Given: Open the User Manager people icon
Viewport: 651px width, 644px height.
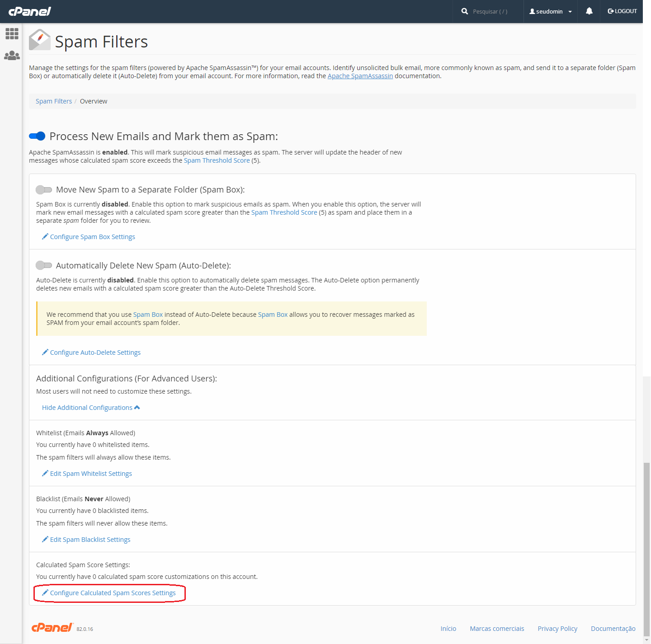Looking at the screenshot, I should [12, 56].
